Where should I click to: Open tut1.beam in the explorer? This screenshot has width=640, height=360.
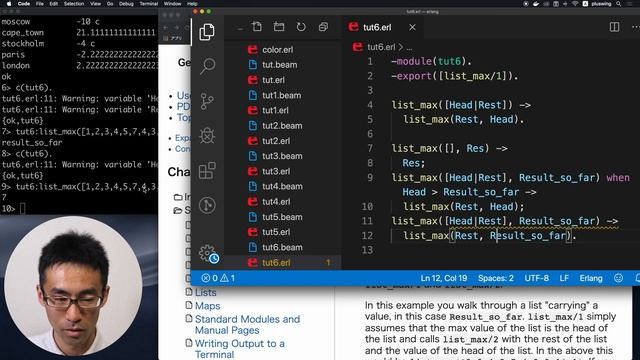282,95
